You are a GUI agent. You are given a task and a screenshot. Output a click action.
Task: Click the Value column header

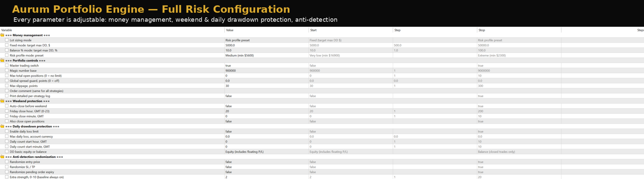(267, 30)
